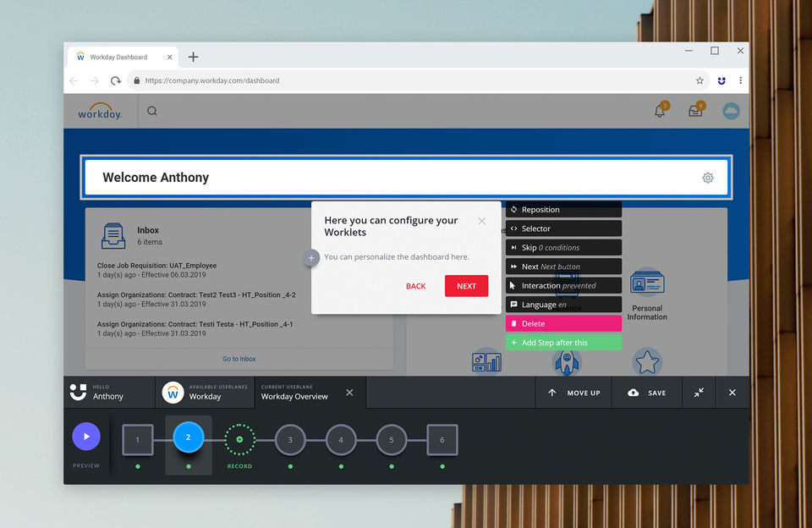The width and height of the screenshot is (812, 528).
Task: Select the Workday available userlanes icon
Action: click(173, 393)
